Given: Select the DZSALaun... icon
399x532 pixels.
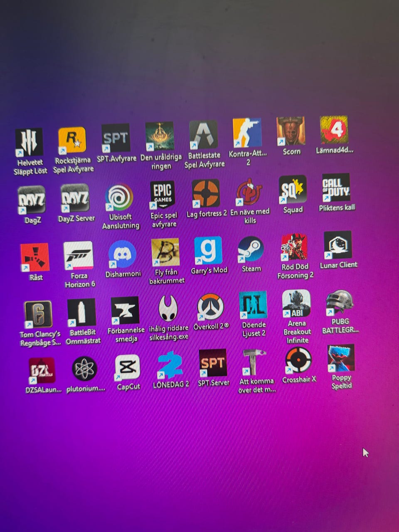Looking at the screenshot, I should coord(42,371).
